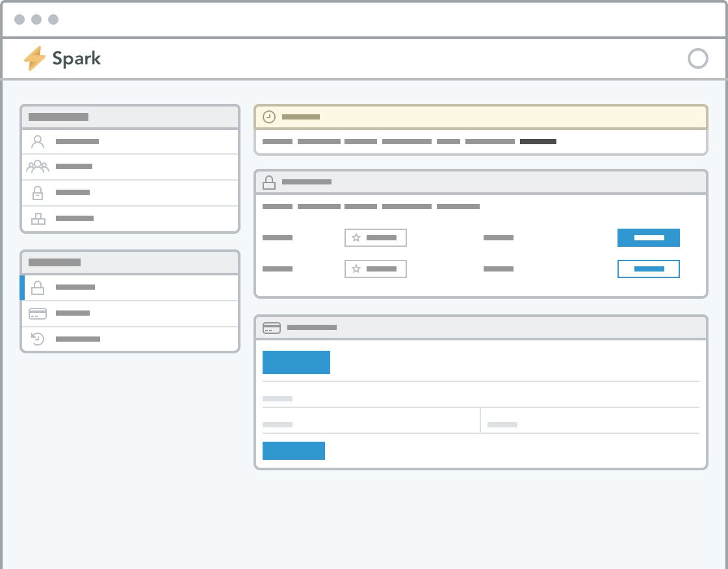Toggle the star in the second rating field
Screen dimensions: 728x569
click(356, 268)
